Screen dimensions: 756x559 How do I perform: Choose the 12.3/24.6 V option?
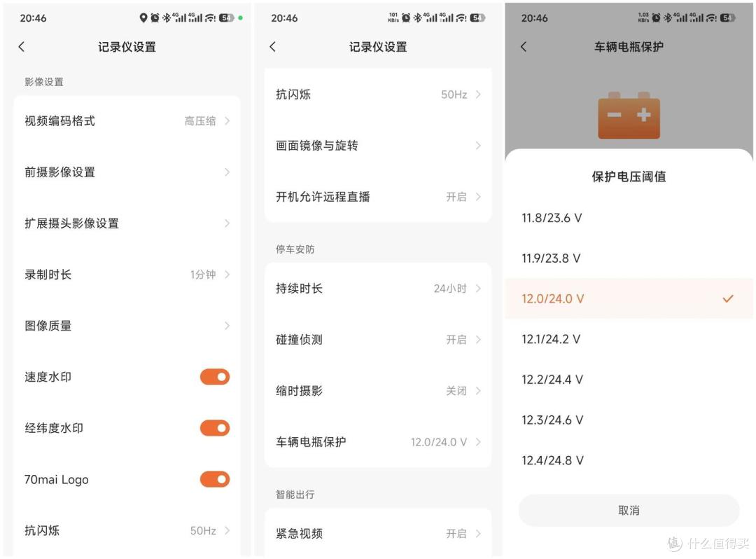click(629, 420)
